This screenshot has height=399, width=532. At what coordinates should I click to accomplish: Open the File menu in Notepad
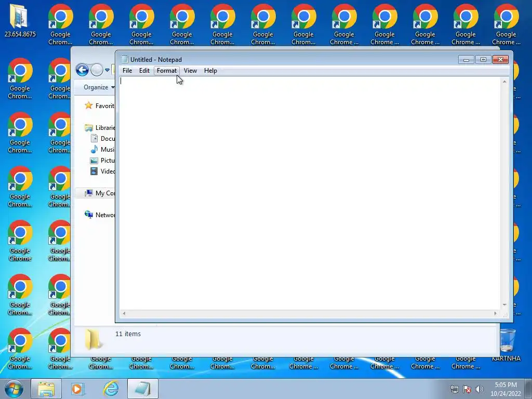(127, 71)
